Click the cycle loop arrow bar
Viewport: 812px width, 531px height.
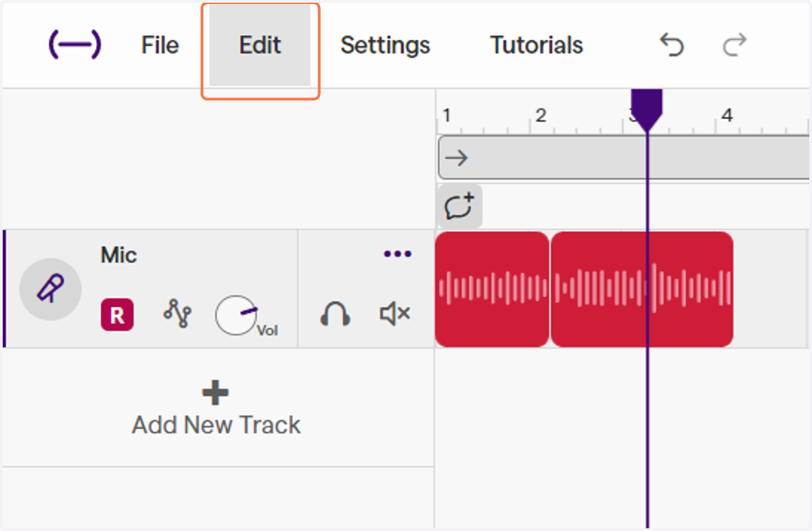pos(623,158)
